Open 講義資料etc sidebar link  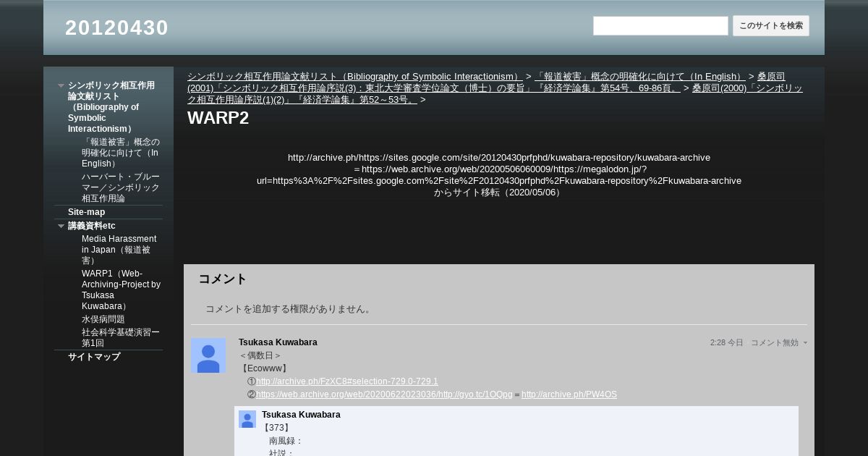coord(92,226)
